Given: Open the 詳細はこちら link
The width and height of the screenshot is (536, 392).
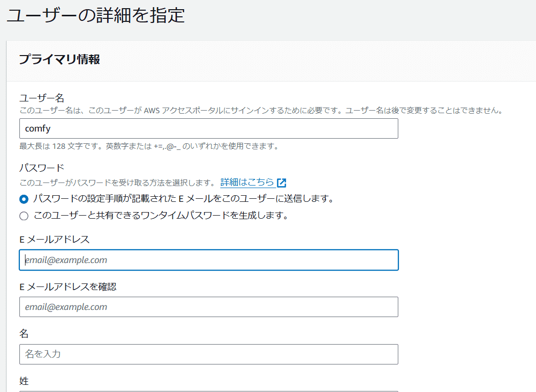Looking at the screenshot, I should (x=247, y=182).
